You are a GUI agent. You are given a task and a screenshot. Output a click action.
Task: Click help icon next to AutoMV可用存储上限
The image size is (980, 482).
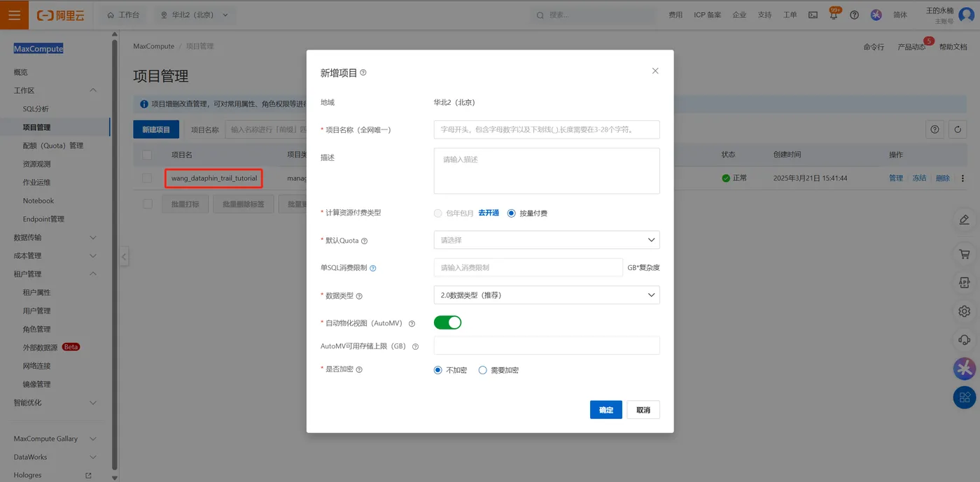(415, 346)
